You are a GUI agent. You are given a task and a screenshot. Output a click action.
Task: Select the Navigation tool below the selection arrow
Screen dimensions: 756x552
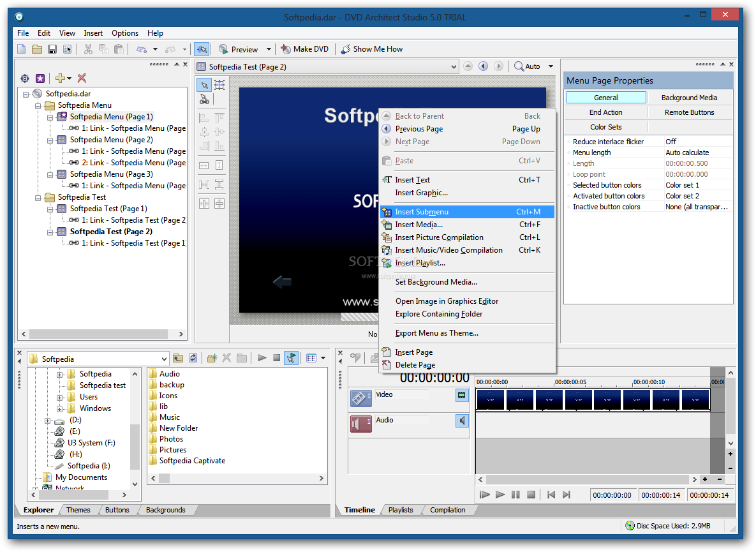[204, 100]
